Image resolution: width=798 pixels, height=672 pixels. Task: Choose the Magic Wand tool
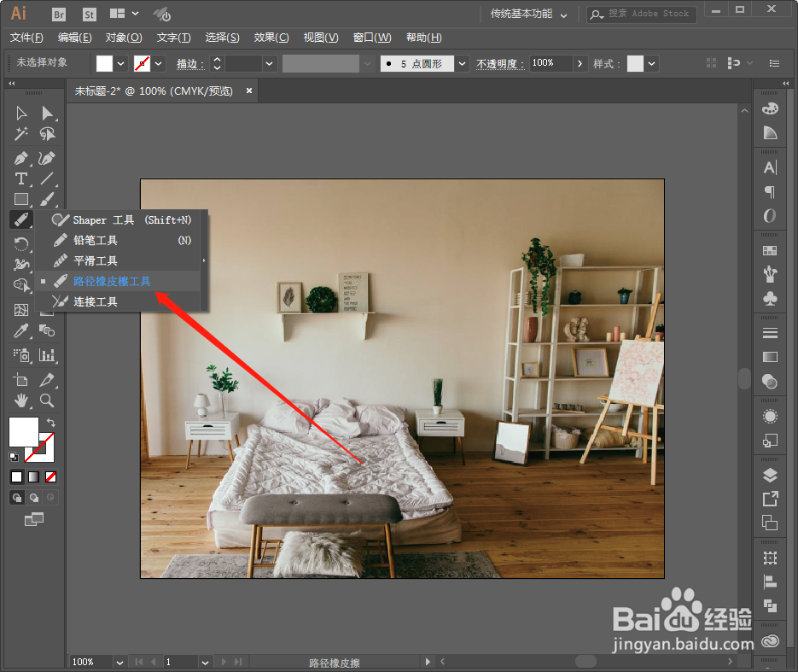(x=20, y=133)
